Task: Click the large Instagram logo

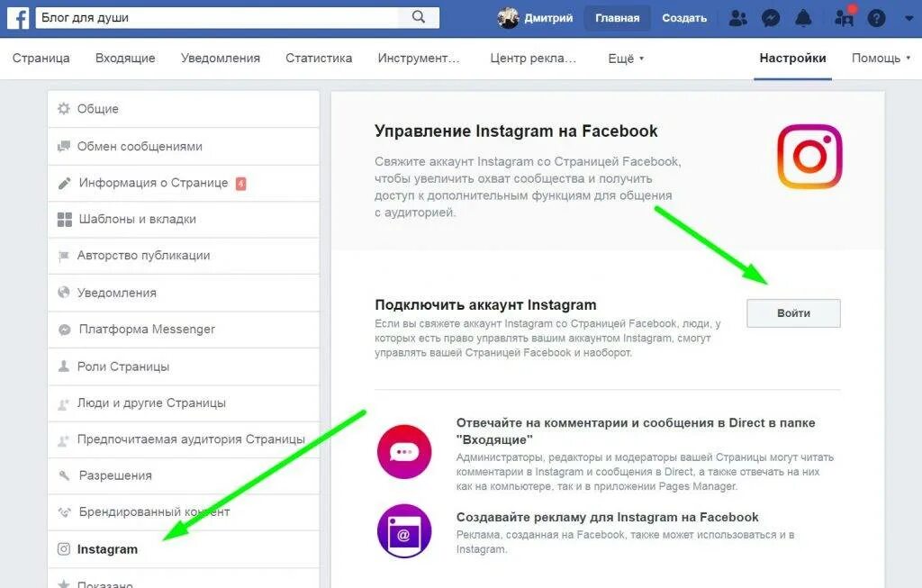Action: coord(809,156)
